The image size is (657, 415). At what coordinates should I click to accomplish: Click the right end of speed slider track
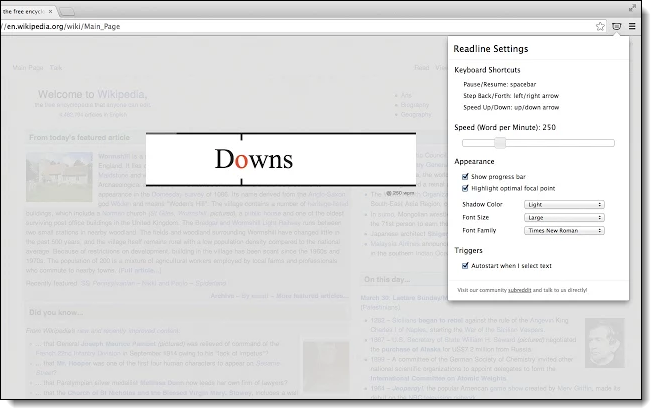[612, 143]
